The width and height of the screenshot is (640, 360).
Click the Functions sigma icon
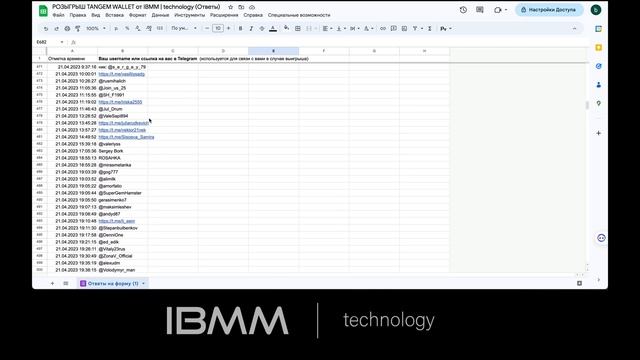pos(430,29)
